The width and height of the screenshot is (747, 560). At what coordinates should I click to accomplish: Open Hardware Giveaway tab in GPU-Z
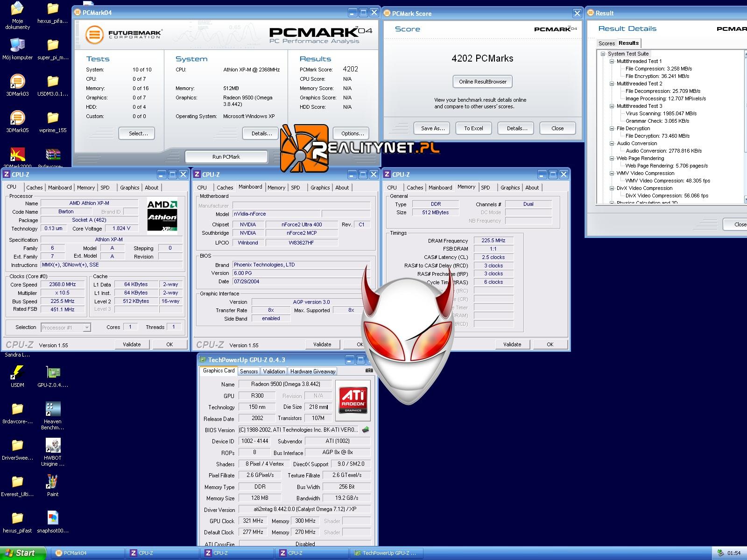pos(312,371)
